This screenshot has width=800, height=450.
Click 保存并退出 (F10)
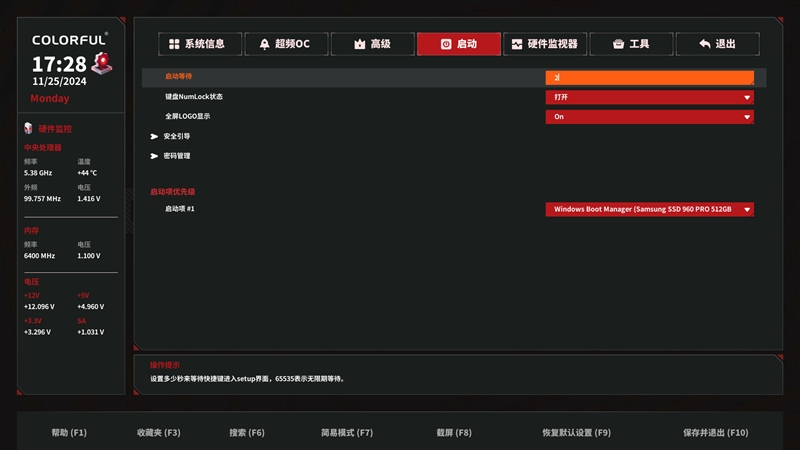coord(716,433)
